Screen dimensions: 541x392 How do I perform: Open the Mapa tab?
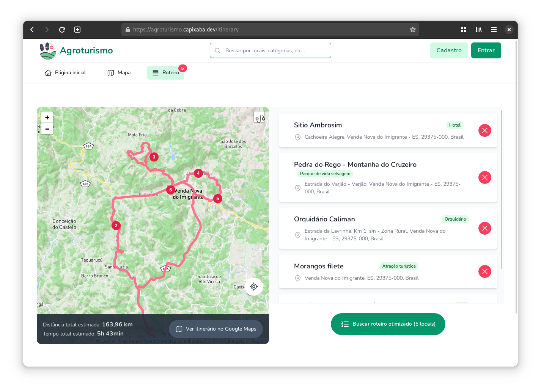click(119, 73)
